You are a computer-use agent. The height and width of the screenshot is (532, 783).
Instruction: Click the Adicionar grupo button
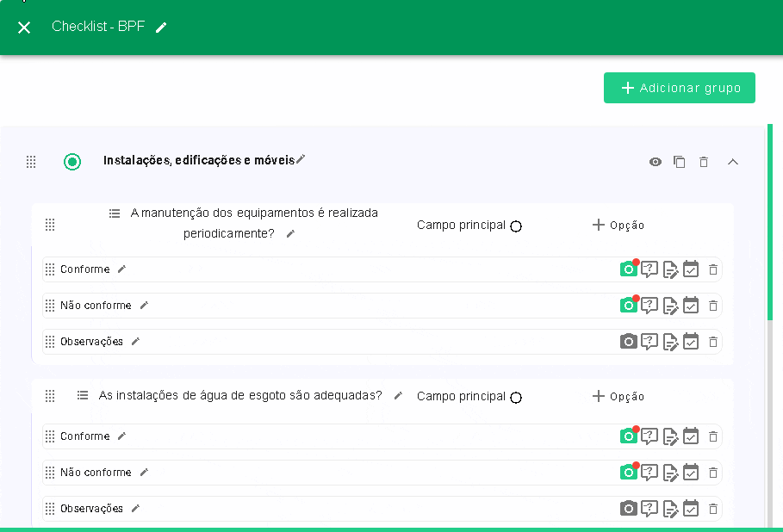pos(679,88)
